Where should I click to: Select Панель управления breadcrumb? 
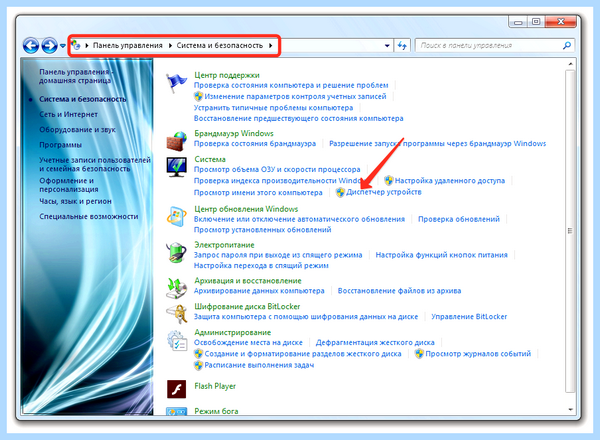(128, 46)
